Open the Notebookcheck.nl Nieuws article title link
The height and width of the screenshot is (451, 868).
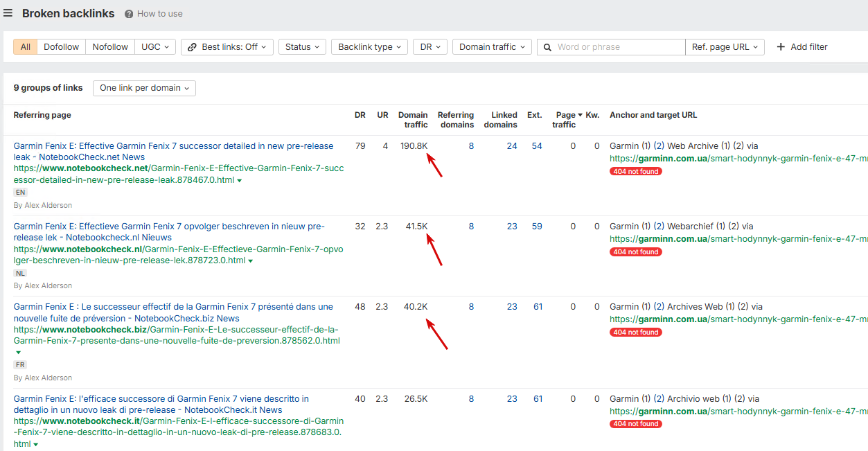coord(169,232)
